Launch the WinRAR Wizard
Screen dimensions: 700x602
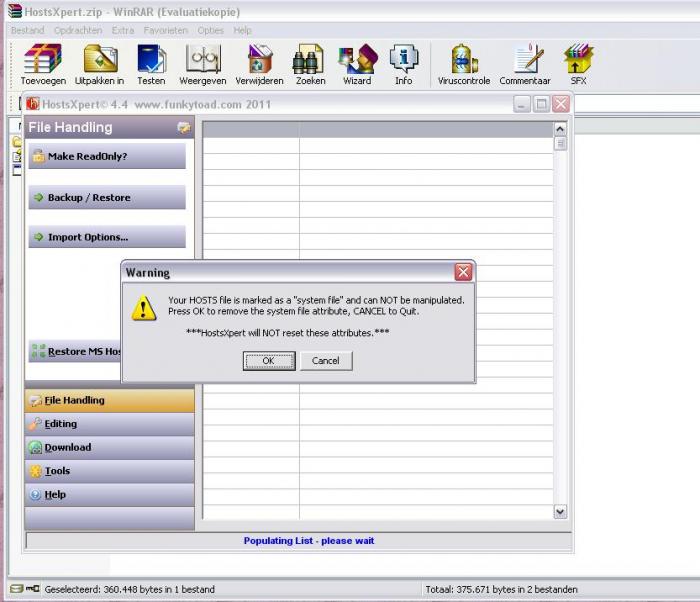tap(357, 64)
